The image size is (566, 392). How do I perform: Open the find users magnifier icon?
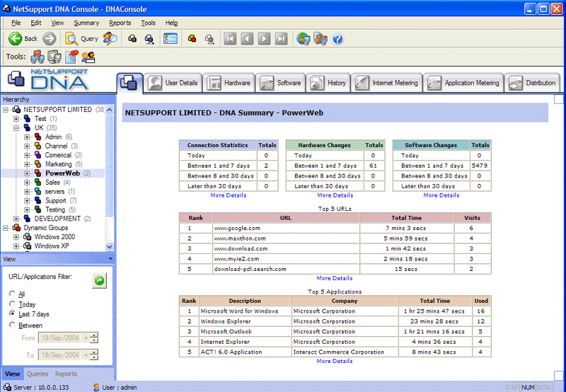coord(110,39)
